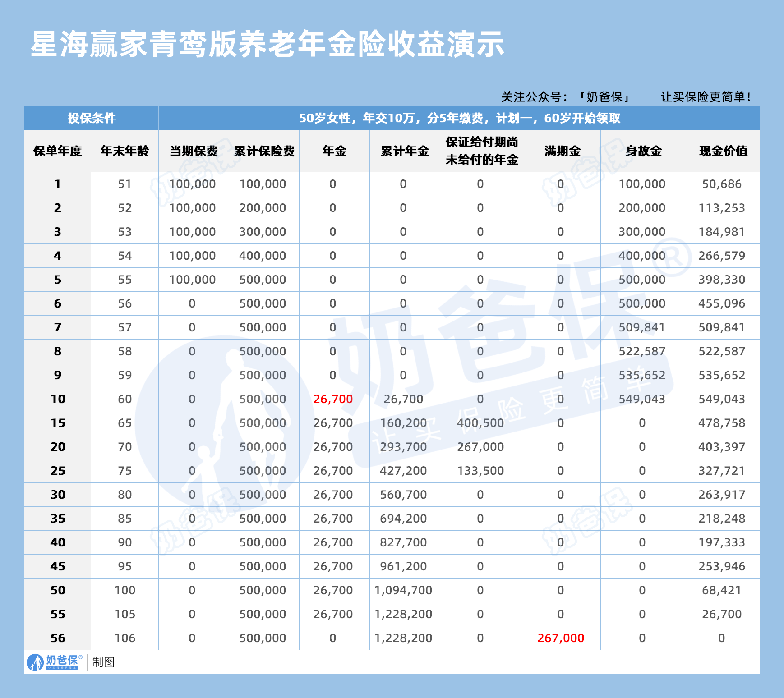Select the 身故金 column header
784x698 pixels.
tap(641, 152)
